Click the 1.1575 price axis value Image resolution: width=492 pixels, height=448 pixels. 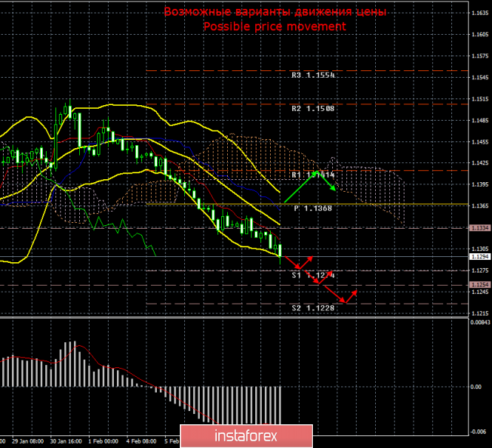(x=480, y=56)
